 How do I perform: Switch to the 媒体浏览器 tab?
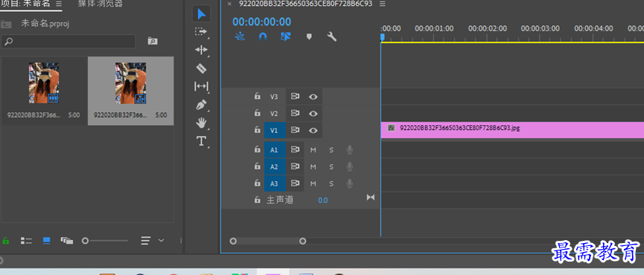(101, 4)
